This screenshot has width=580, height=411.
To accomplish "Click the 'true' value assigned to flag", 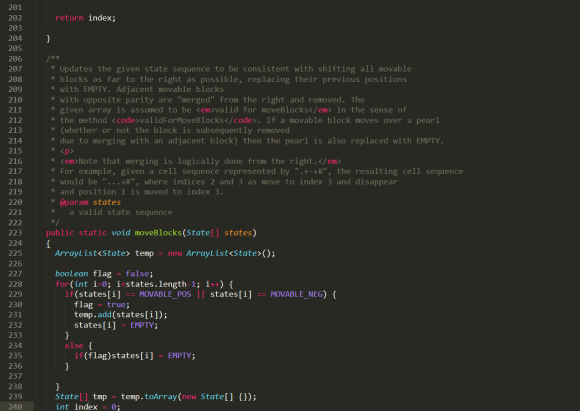I will click(x=116, y=304).
